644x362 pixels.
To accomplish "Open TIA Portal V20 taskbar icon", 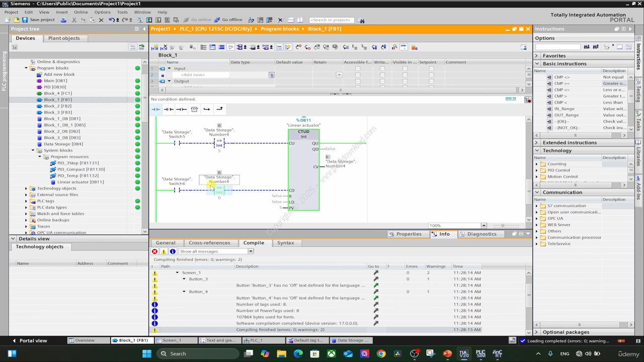I will 464,353.
